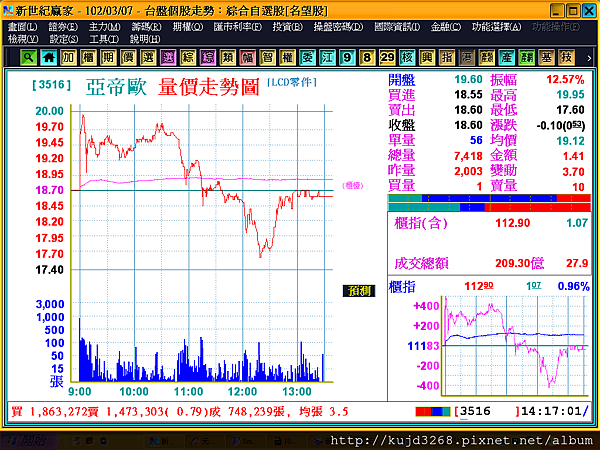Open the 設定(S) menu
Viewport: 600px width, 450px height.
point(64,39)
